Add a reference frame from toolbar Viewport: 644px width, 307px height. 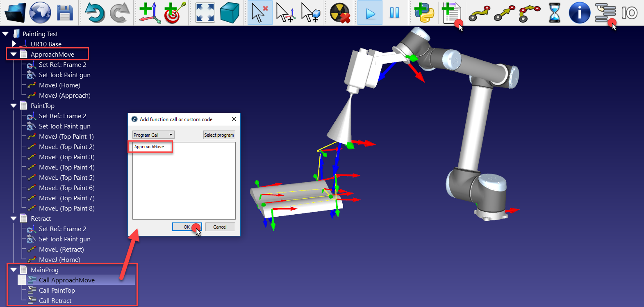click(150, 13)
